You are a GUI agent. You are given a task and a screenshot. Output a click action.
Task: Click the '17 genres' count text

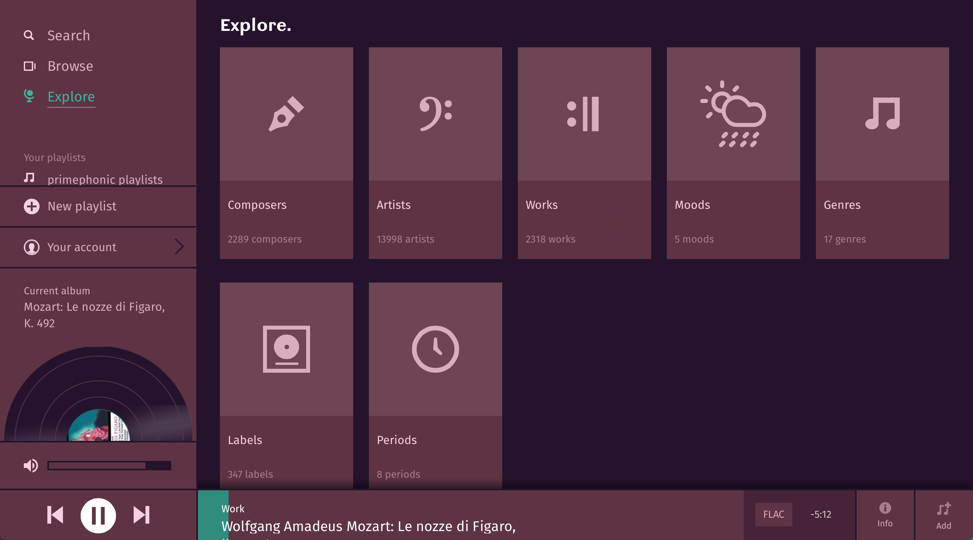point(845,239)
